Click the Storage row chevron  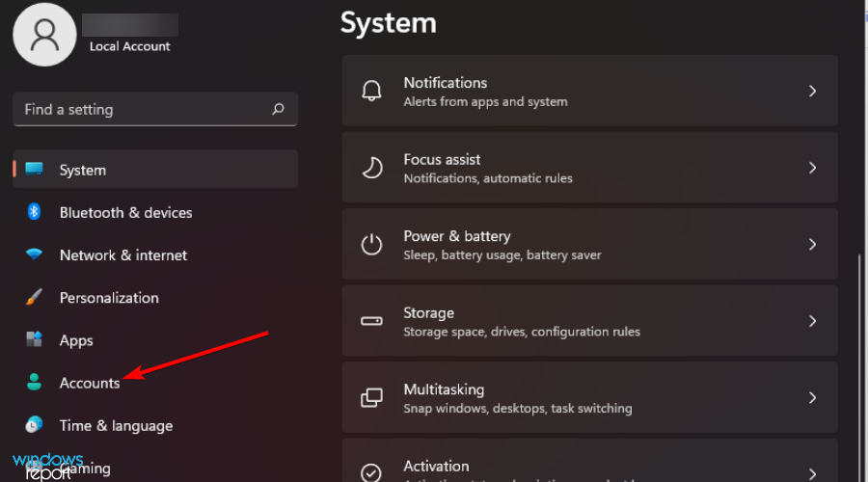[812, 321]
